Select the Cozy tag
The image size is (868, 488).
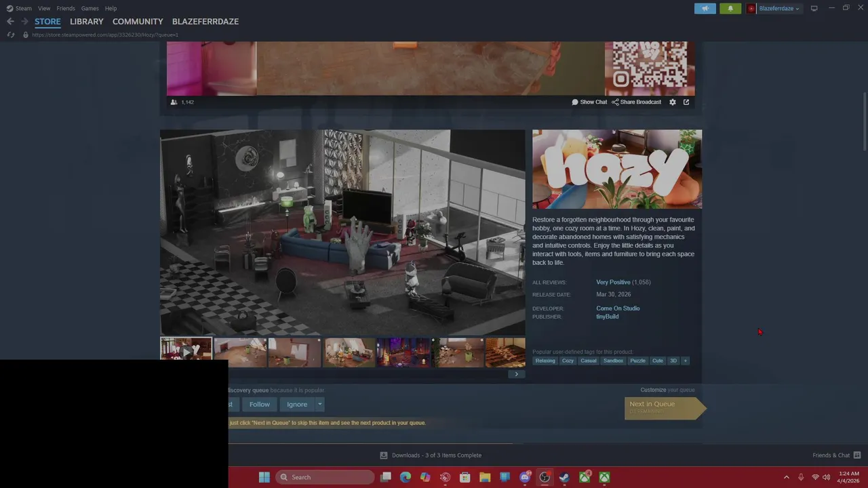568,361
